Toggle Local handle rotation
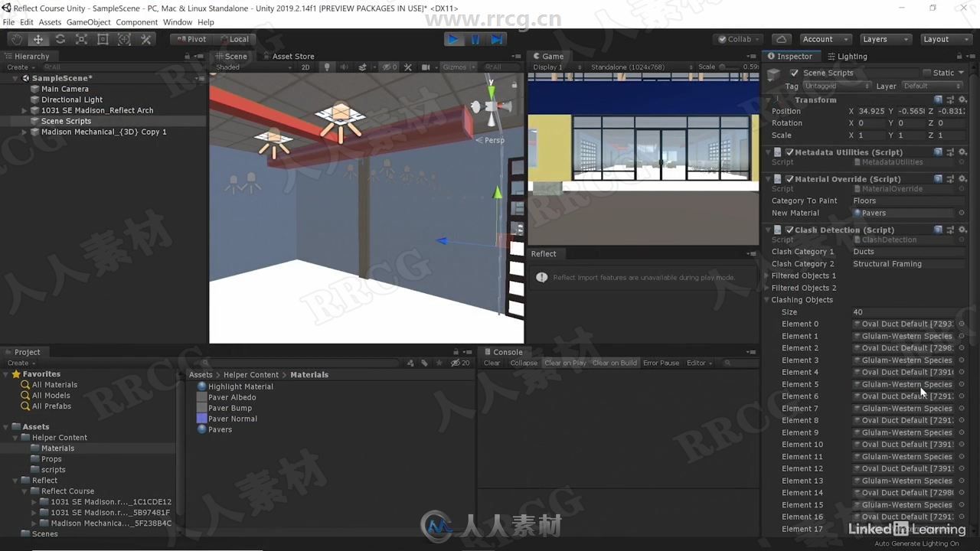 [x=234, y=39]
